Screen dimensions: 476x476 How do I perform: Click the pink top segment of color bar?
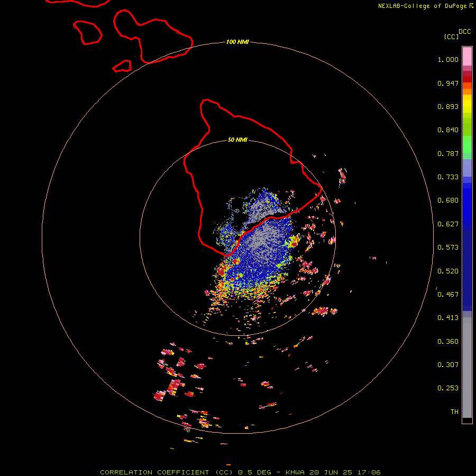pos(467,57)
